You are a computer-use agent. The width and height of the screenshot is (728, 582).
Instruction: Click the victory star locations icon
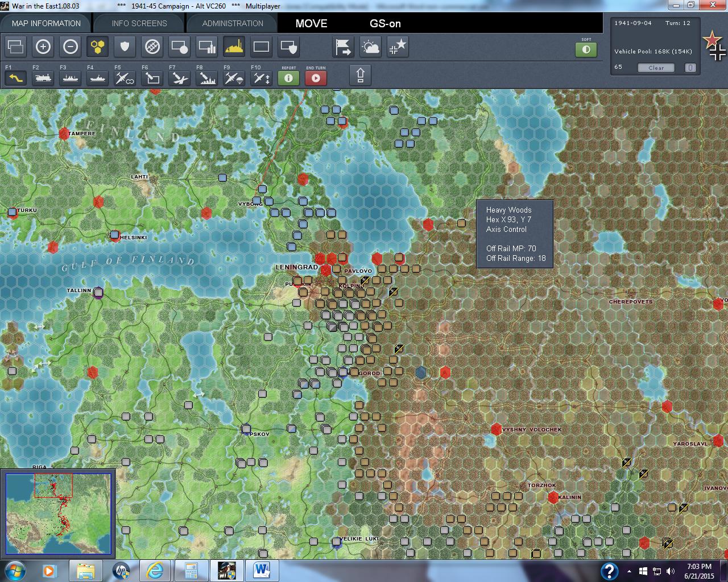click(x=398, y=47)
